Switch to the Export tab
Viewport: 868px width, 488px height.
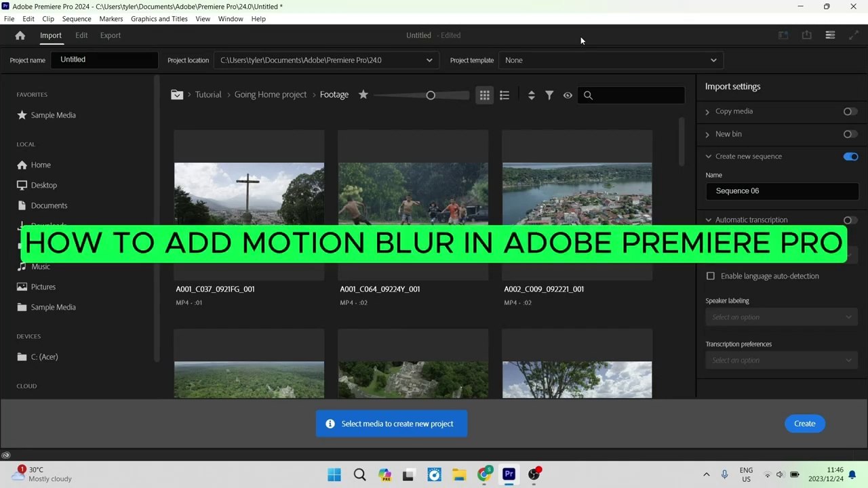[x=111, y=35]
